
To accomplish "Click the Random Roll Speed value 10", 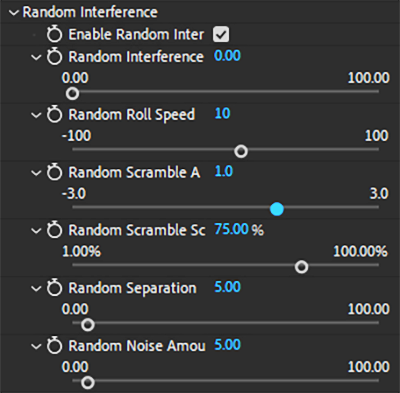I will 222,114.
